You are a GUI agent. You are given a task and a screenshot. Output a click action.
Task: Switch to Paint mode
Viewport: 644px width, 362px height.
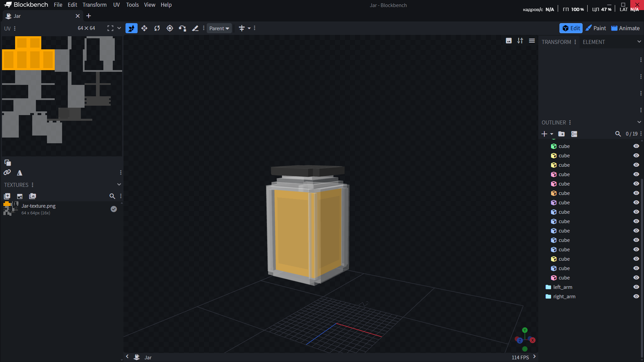click(x=596, y=29)
